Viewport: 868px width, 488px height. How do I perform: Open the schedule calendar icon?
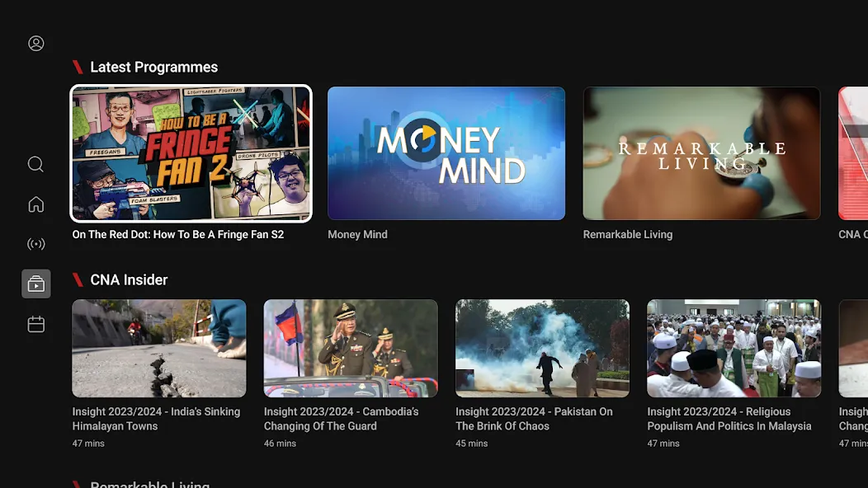click(36, 324)
